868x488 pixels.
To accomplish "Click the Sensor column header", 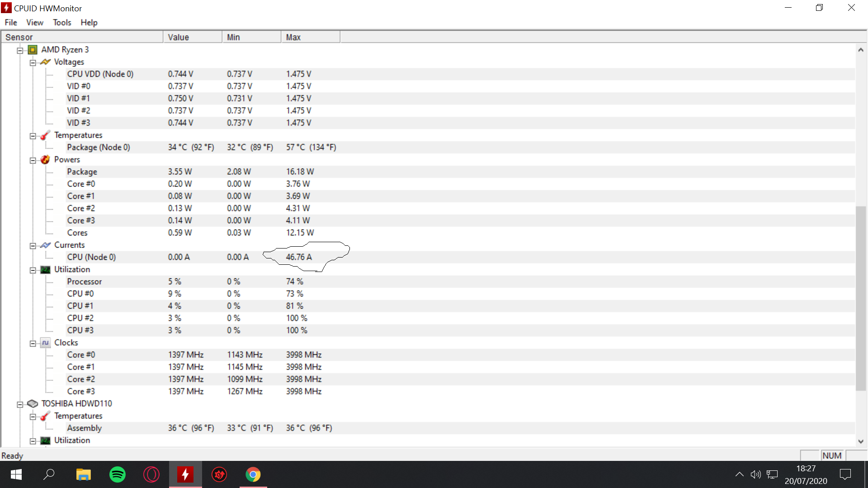I will pyautogui.click(x=82, y=37).
